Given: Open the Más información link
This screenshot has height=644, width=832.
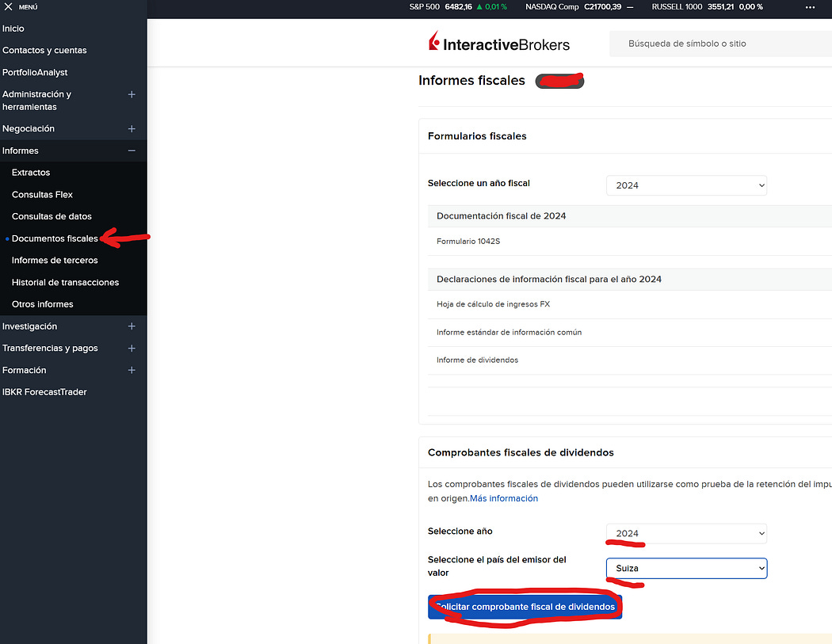Looking at the screenshot, I should (x=503, y=498).
